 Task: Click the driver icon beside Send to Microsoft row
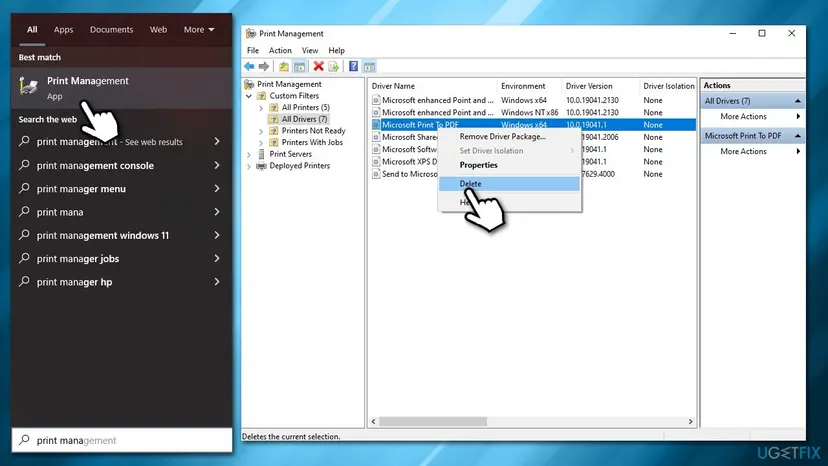tap(376, 174)
